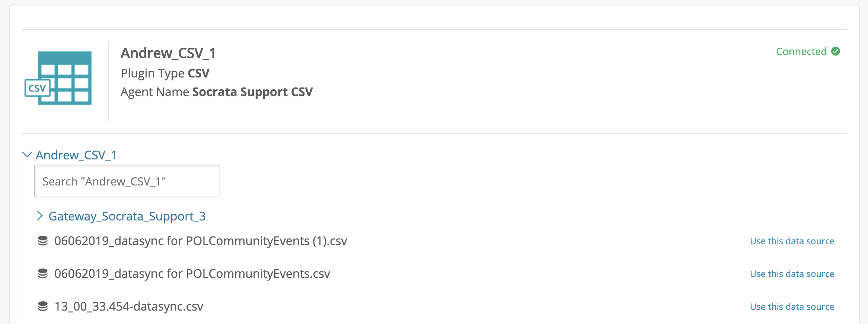Viewport: 868px width, 324px height.
Task: Open the Gateway_Socrata_Support_3 folder link
Action: click(127, 216)
